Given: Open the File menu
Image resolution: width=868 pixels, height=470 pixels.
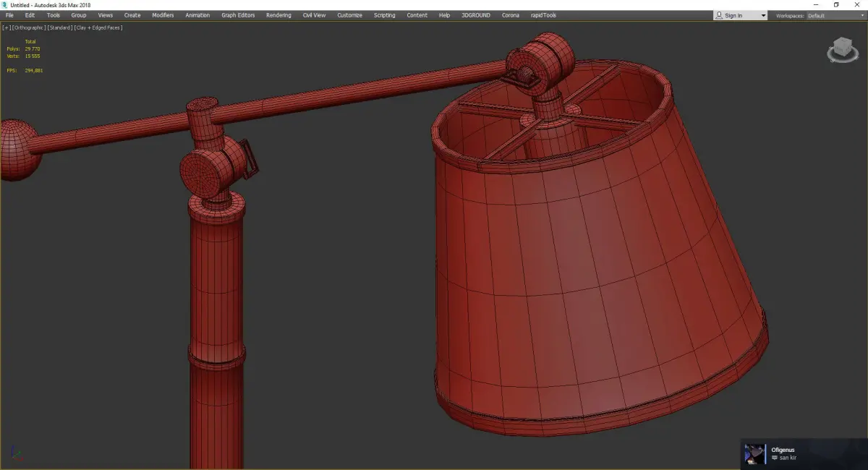Looking at the screenshot, I should click(x=9, y=15).
